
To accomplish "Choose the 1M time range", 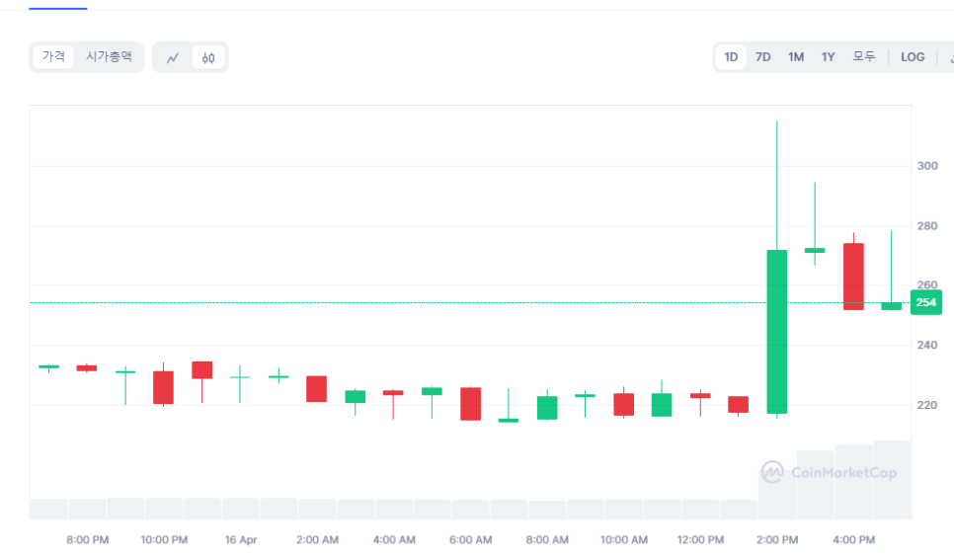I will pyautogui.click(x=796, y=57).
